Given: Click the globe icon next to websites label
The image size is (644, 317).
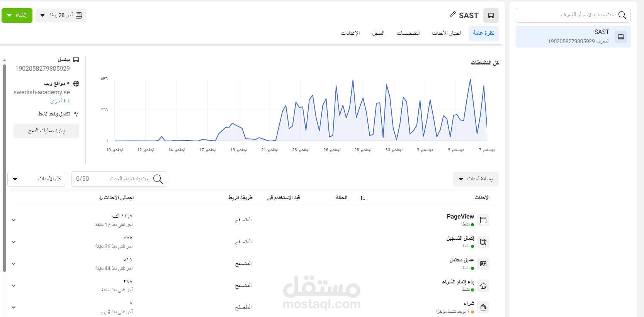Looking at the screenshot, I should [76, 83].
